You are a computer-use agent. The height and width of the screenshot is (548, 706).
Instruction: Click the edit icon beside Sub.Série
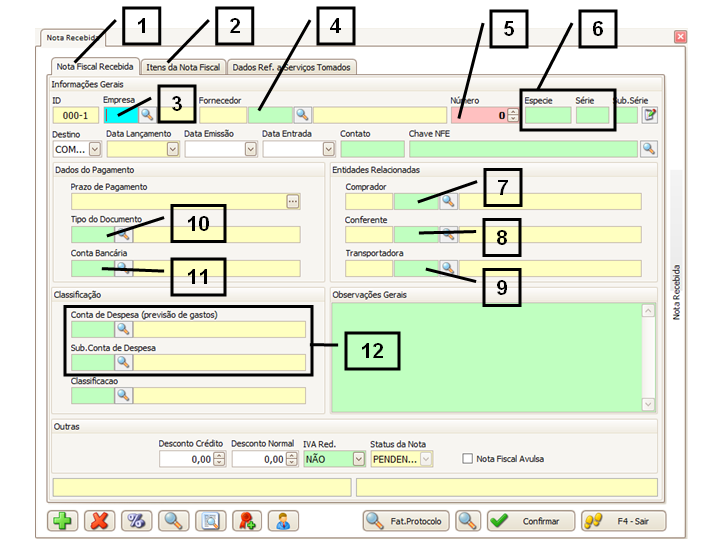coord(650,115)
